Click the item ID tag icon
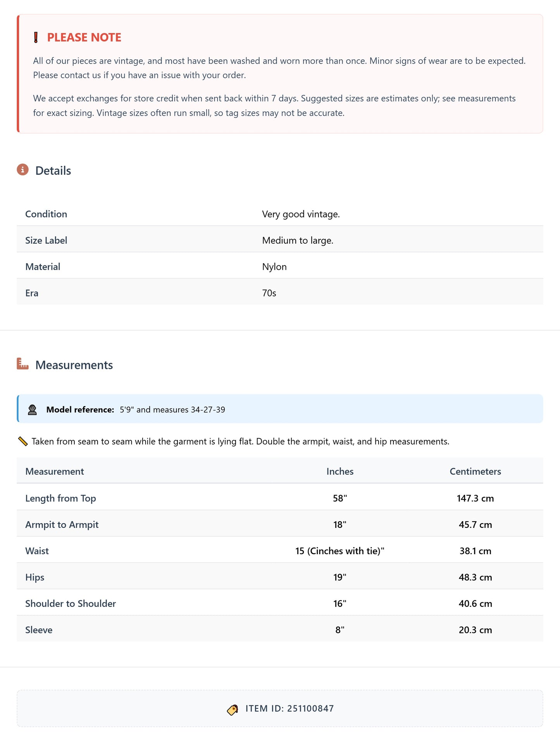The width and height of the screenshot is (560, 741). click(233, 710)
